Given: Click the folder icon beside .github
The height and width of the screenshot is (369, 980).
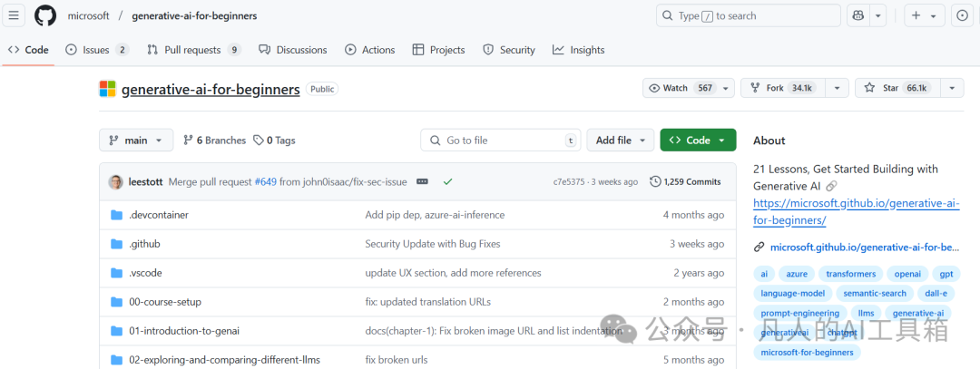Looking at the screenshot, I should [116, 244].
